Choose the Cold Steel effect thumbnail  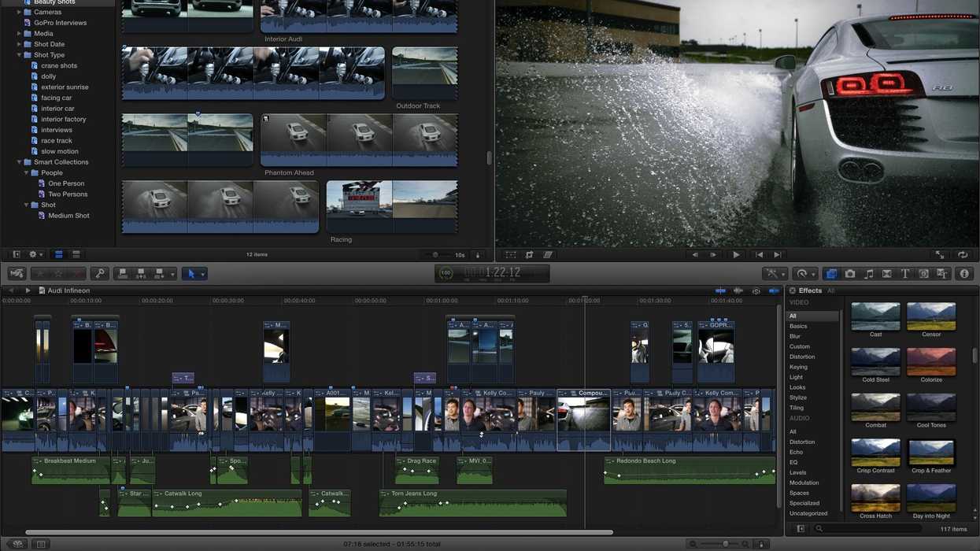pos(875,361)
